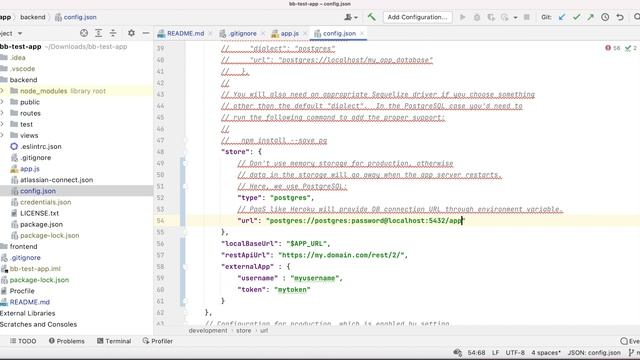
Task: Click config.json in the navigation bar
Action: pyautogui.click(x=76, y=17)
